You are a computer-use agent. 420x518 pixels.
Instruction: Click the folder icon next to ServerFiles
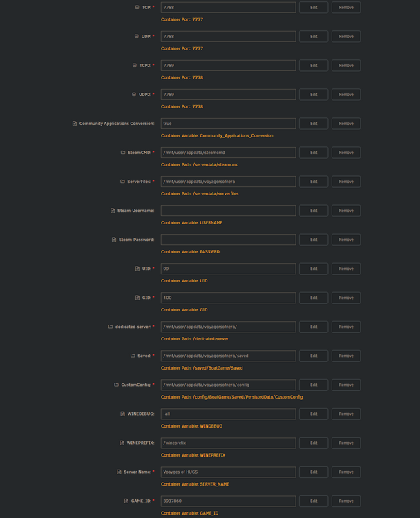point(122,182)
